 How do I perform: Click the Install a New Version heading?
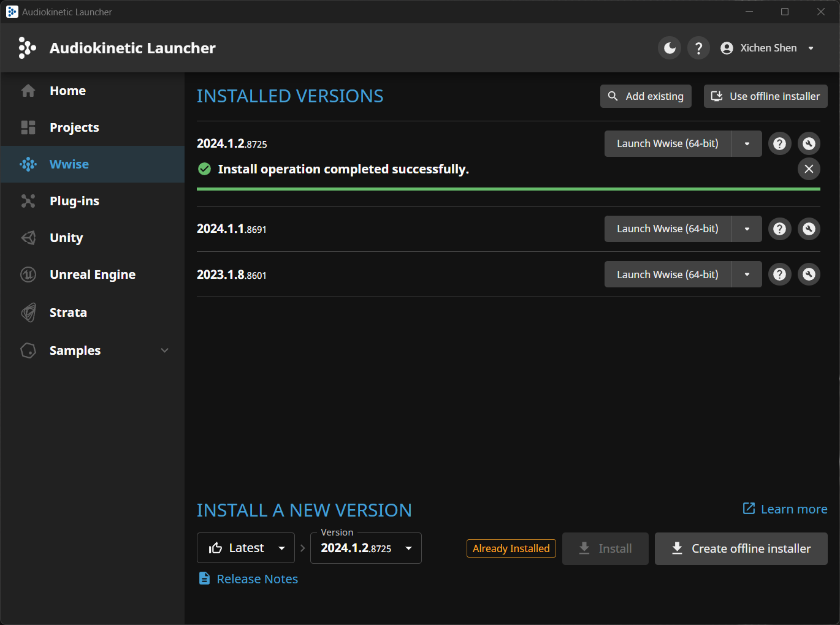(304, 510)
